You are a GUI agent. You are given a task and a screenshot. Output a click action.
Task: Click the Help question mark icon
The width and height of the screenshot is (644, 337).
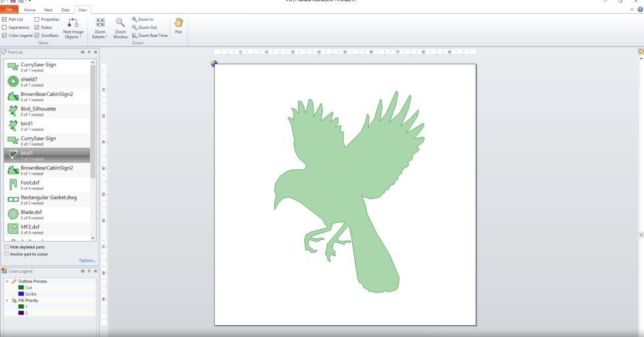click(640, 10)
